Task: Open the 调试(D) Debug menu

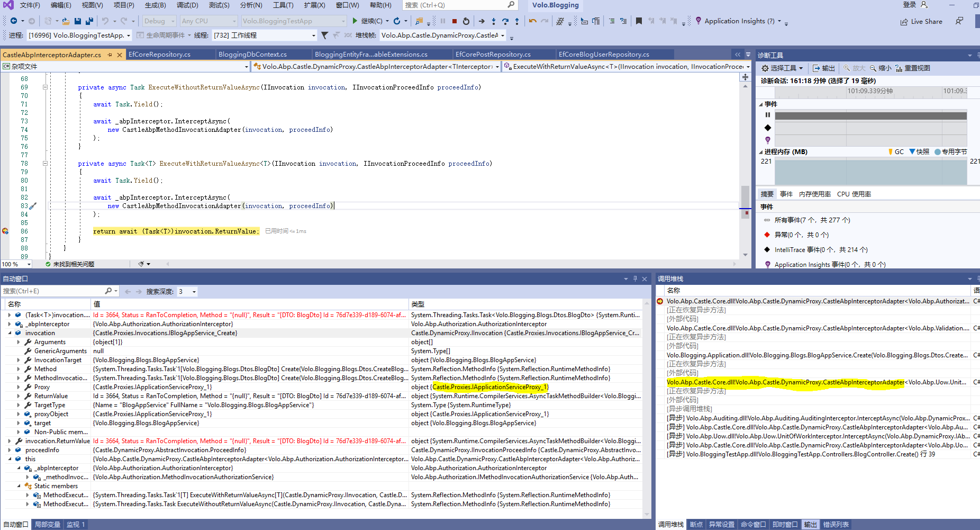Action: 187,5
